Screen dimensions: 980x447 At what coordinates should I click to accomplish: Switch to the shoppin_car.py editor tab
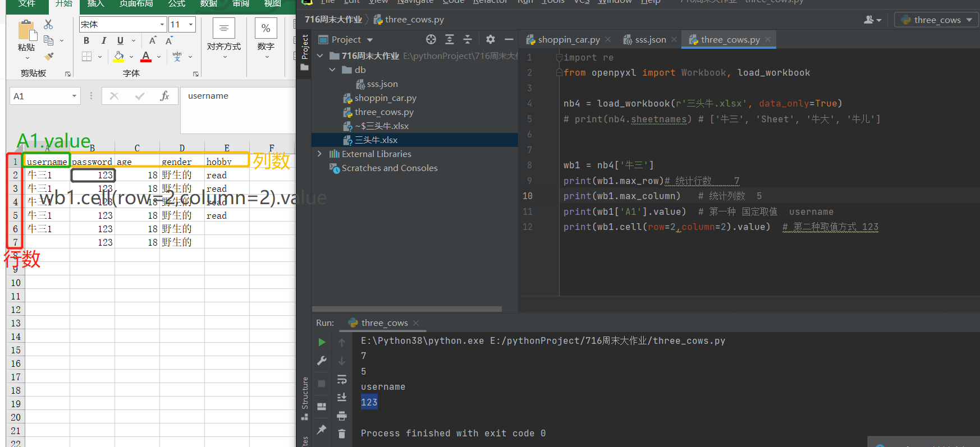coord(568,40)
